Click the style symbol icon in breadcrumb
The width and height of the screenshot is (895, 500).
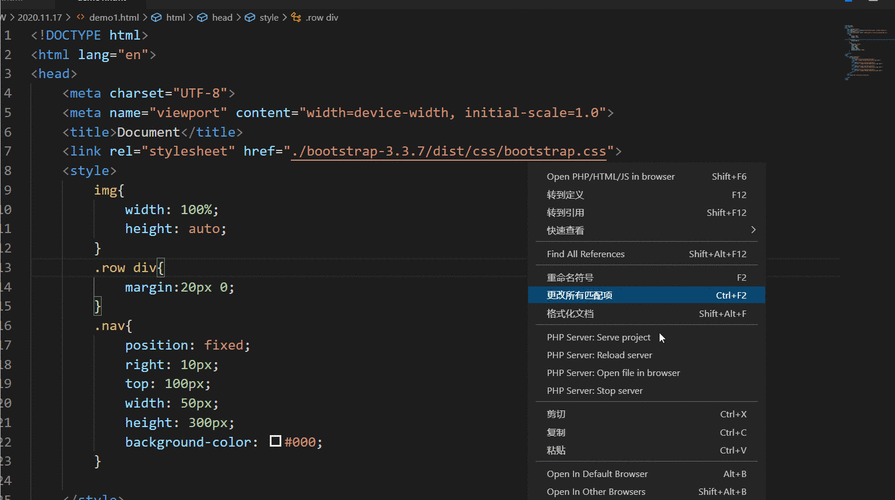tap(250, 18)
